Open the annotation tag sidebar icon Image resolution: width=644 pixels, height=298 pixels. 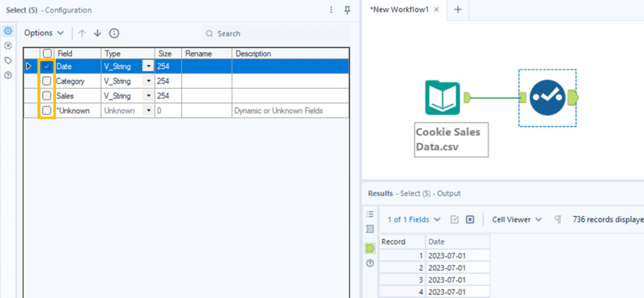8,60
